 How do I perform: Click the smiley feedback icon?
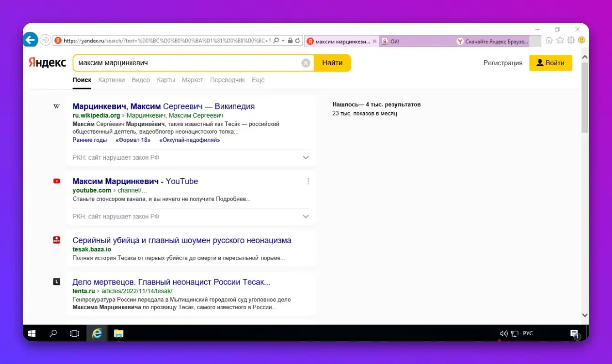coord(581,40)
